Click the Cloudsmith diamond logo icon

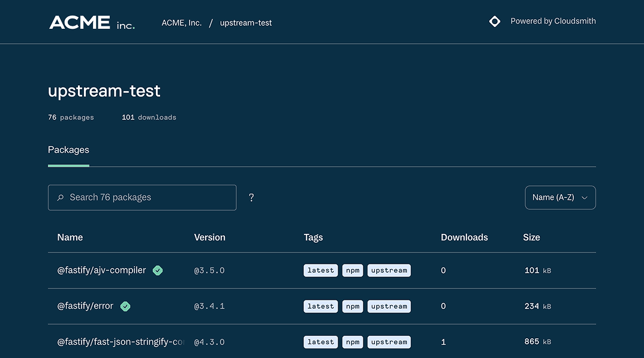[495, 22]
